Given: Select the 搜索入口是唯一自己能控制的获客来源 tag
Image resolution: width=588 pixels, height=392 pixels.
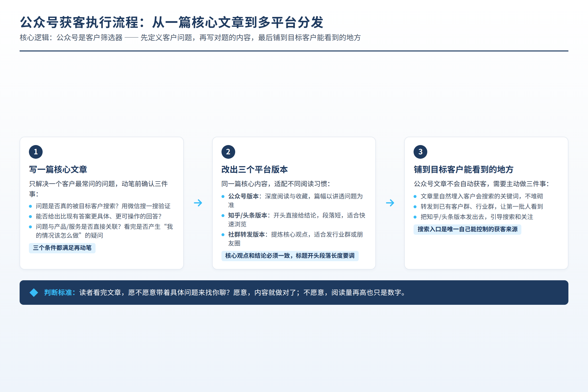Looking at the screenshot, I should point(467,229).
